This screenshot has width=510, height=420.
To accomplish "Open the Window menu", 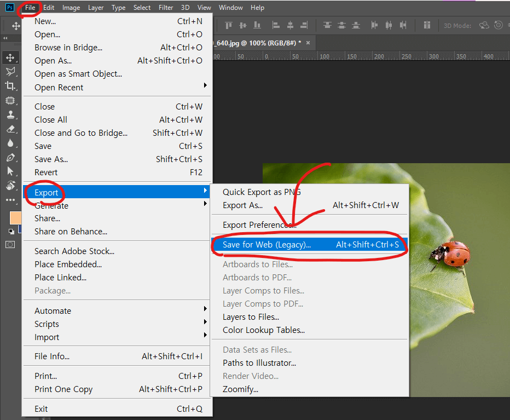I will (230, 8).
